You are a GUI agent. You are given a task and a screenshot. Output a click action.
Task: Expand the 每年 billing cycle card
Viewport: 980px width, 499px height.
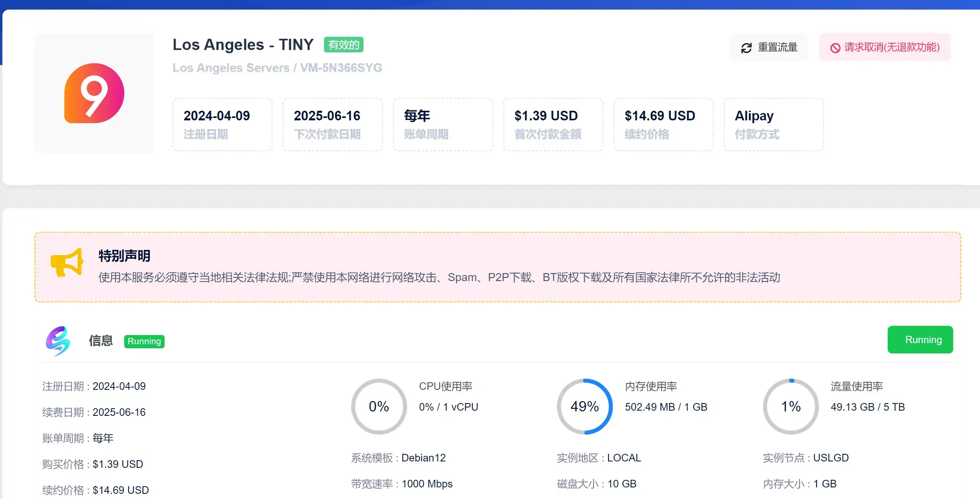(x=443, y=124)
